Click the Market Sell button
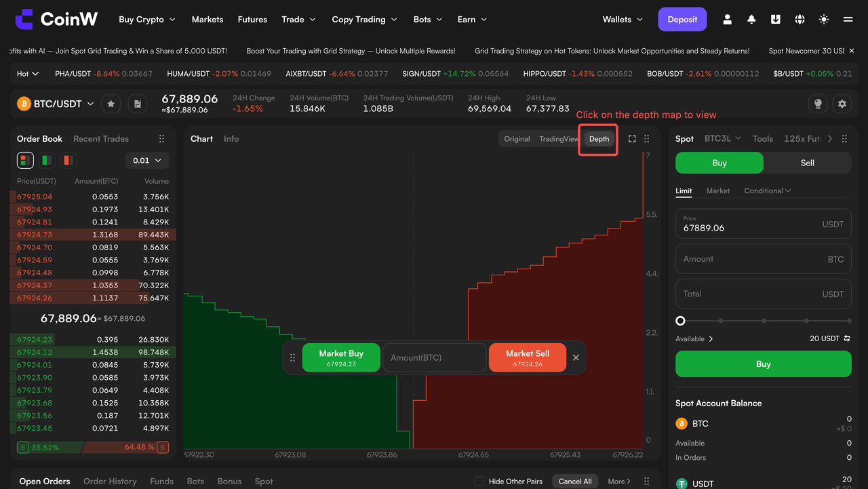The height and width of the screenshot is (489, 868). [528, 357]
